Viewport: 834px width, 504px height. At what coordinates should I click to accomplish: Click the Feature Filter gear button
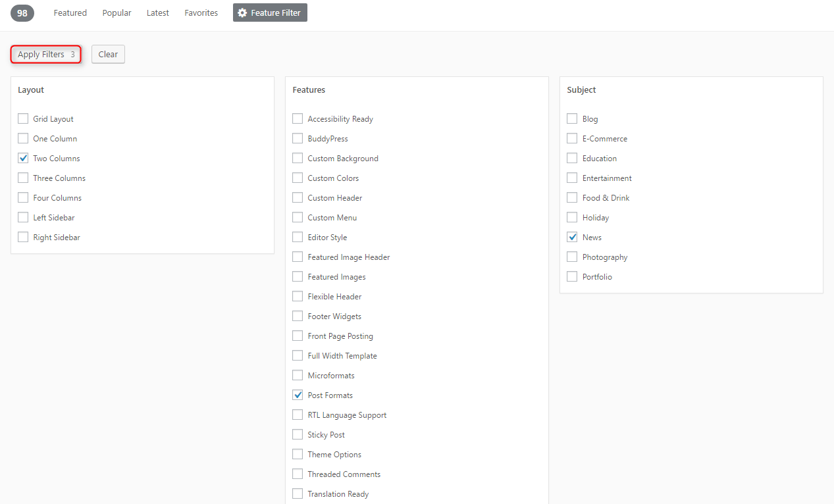tap(270, 13)
